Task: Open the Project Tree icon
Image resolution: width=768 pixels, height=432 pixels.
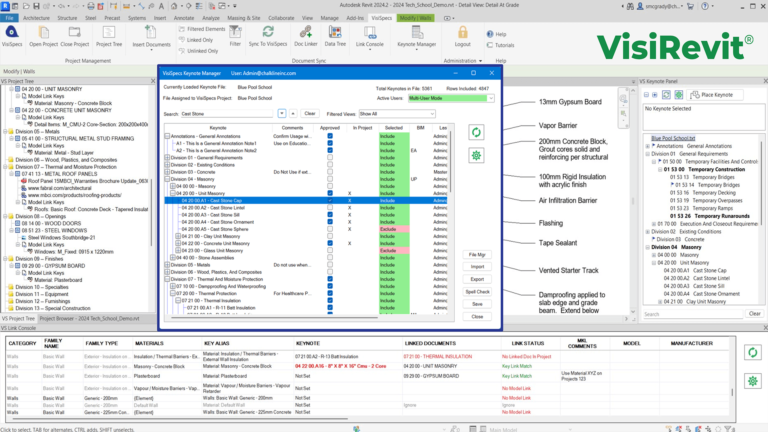Action: click(x=111, y=34)
